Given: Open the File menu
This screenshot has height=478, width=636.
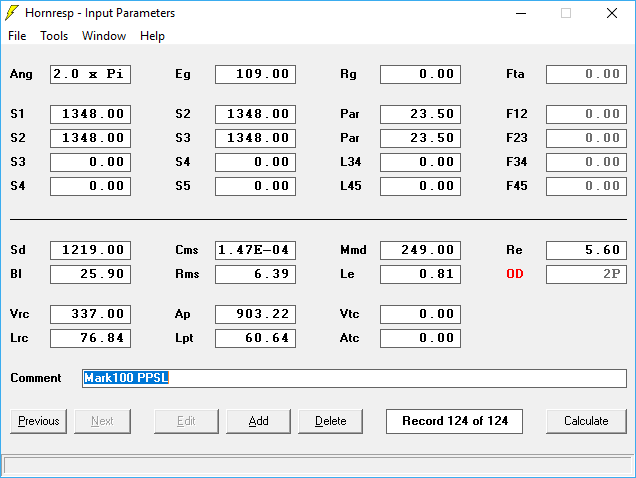Looking at the screenshot, I should (17, 36).
